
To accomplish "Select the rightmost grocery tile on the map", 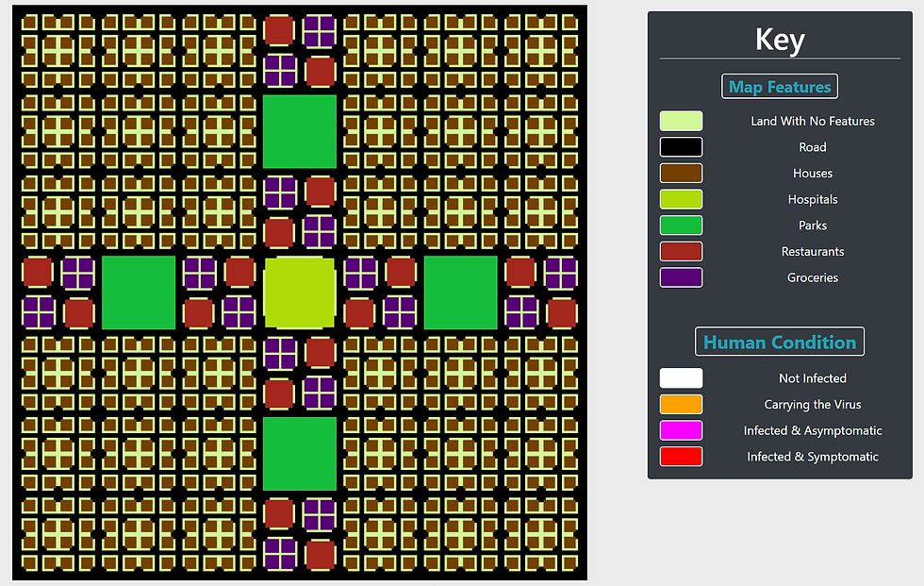I will tap(560, 273).
